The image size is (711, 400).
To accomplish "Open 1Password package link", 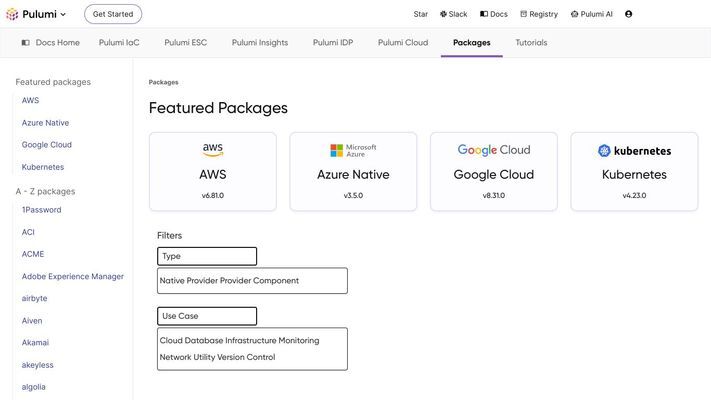I will click(41, 210).
